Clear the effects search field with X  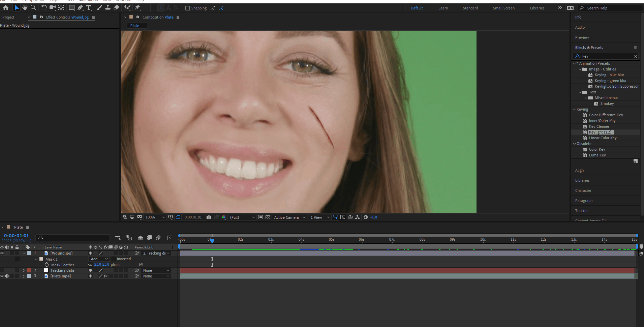[636, 56]
